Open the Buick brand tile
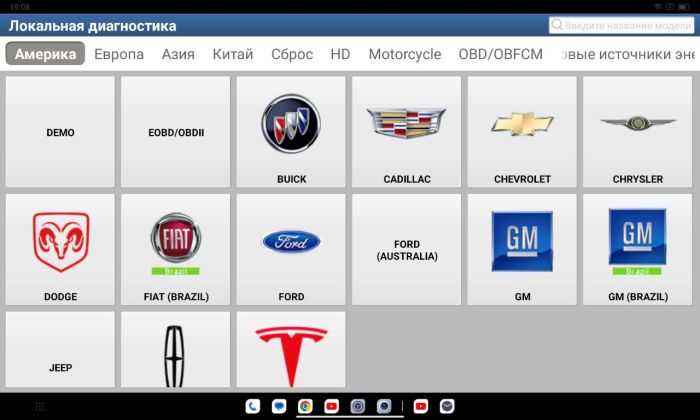700x420 pixels. tap(291, 132)
